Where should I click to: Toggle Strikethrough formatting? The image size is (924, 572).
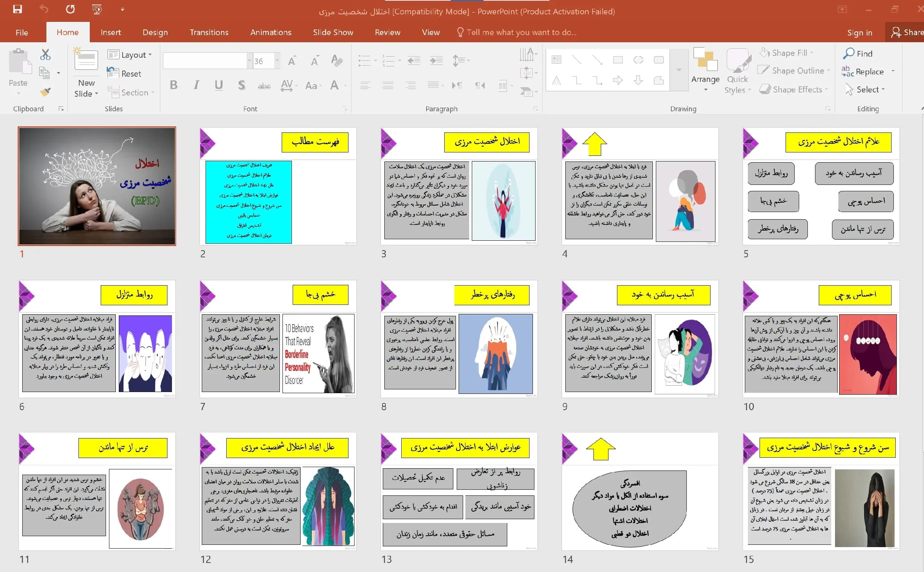pyautogui.click(x=264, y=86)
